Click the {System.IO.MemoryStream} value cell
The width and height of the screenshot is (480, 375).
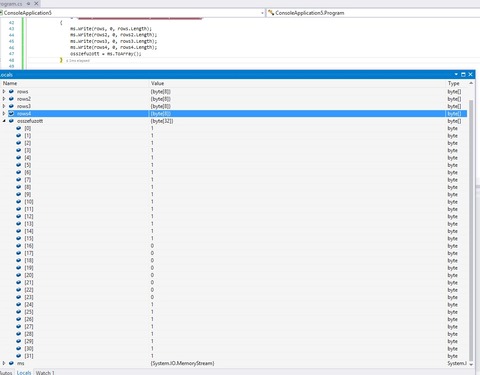(182, 363)
